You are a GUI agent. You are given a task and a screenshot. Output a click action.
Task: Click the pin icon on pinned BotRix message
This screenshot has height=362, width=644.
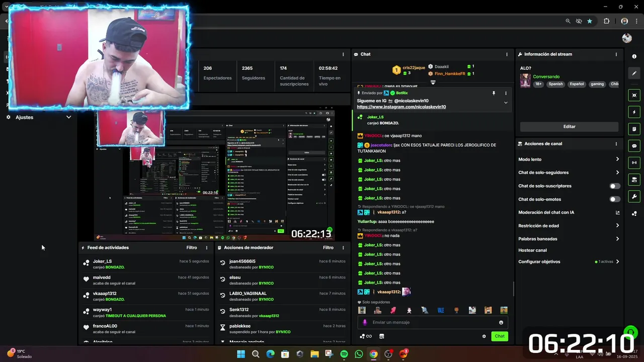coord(494,93)
